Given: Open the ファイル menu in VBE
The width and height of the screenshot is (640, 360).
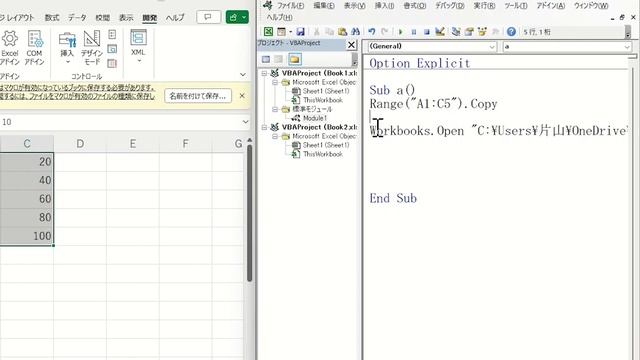Looking at the screenshot, I should (291, 6).
